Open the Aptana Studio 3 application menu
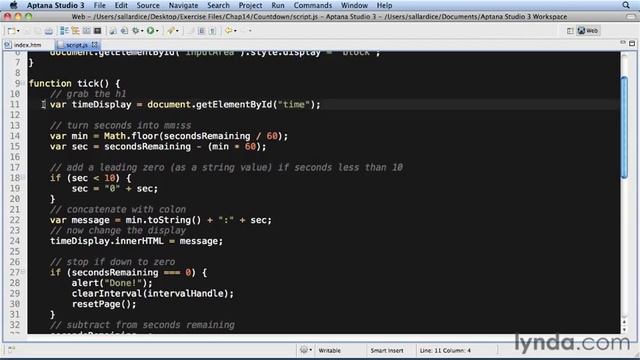Screen dimensions: 640x360 click(x=56, y=5)
